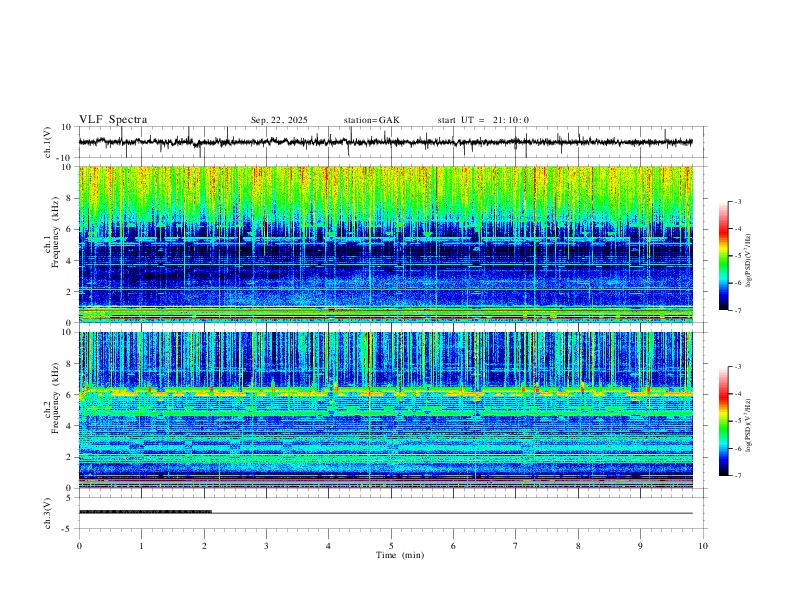Select the date 'Sep. 22, 2025'

(x=279, y=120)
